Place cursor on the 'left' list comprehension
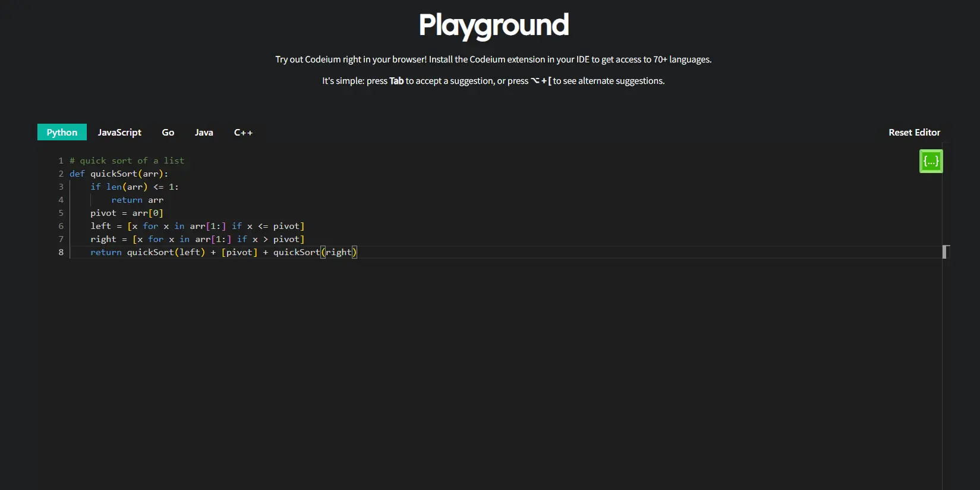This screenshot has height=490, width=980. [197, 226]
